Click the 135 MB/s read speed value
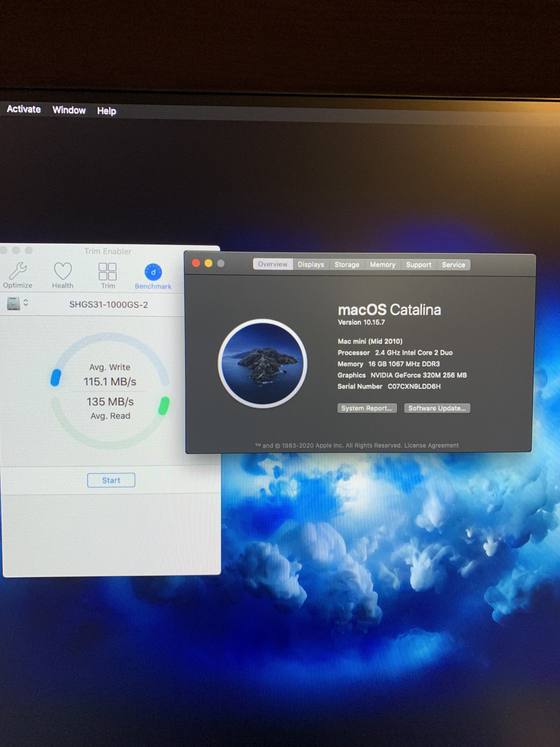Screen dimensions: 560x747 [x=110, y=402]
